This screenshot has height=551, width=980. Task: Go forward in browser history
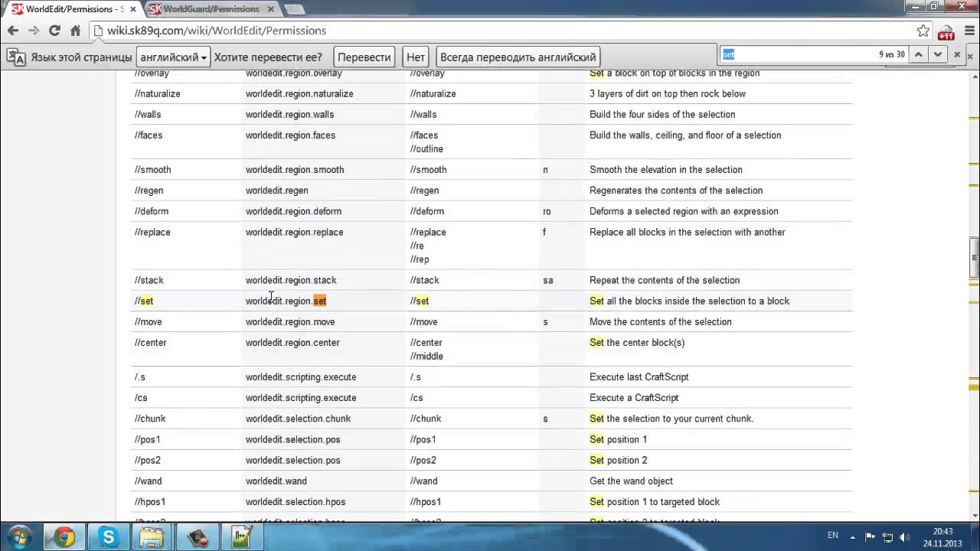click(x=33, y=31)
